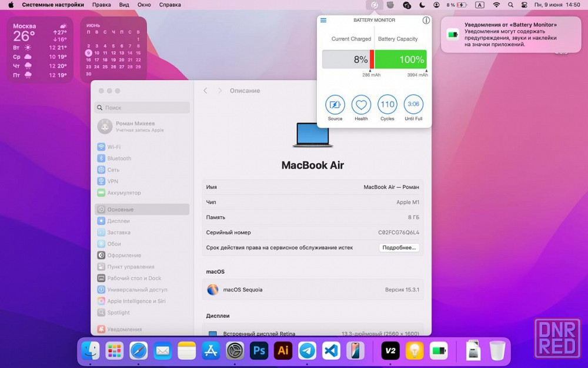Select Bluetooth in settings sidebar
The width and height of the screenshot is (588, 368).
click(142, 158)
